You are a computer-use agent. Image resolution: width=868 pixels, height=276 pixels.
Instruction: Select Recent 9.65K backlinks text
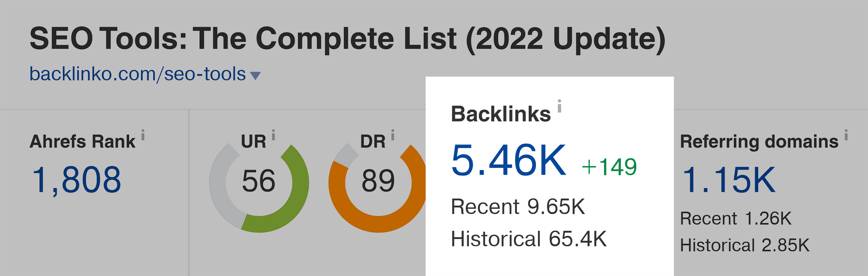(518, 207)
